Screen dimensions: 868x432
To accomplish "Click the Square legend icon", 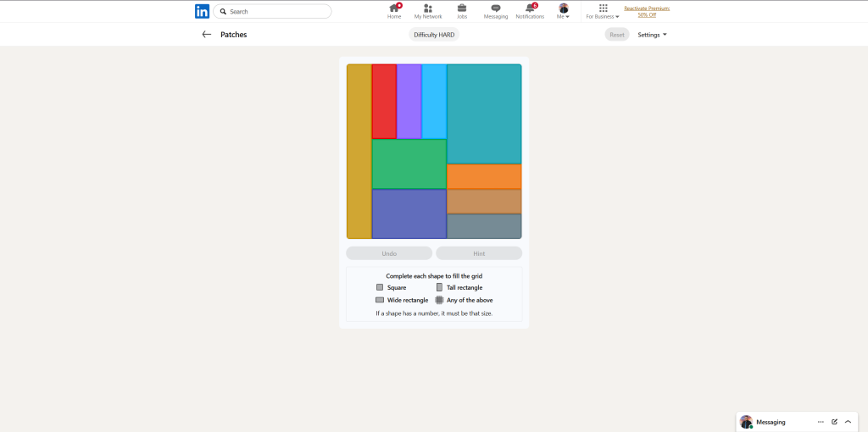I will [x=380, y=287].
